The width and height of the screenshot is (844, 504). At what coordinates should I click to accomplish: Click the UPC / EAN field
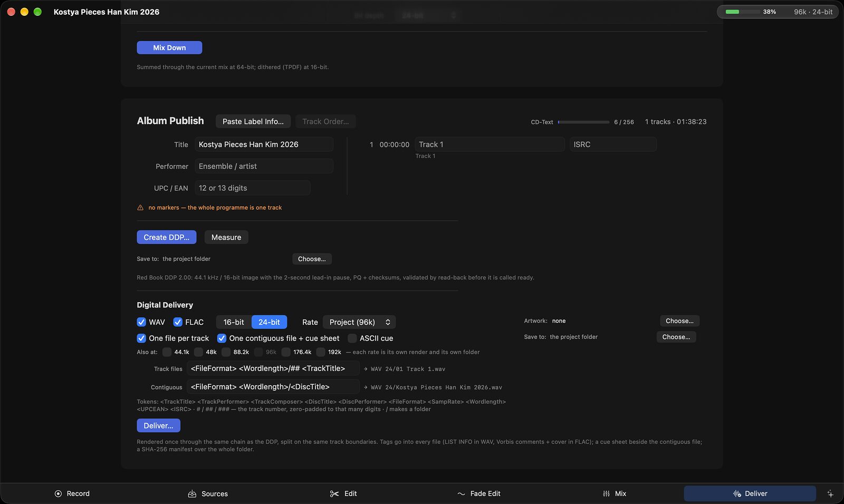(x=253, y=188)
